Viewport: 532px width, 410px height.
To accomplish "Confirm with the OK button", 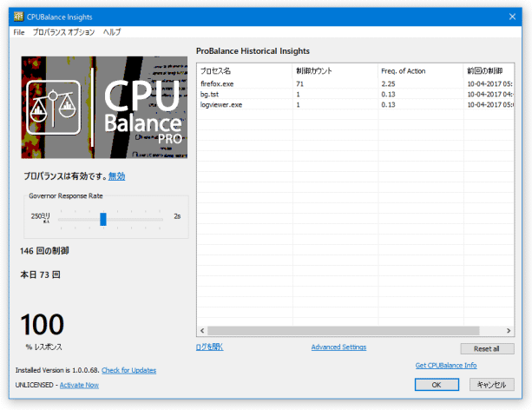I will 437,385.
